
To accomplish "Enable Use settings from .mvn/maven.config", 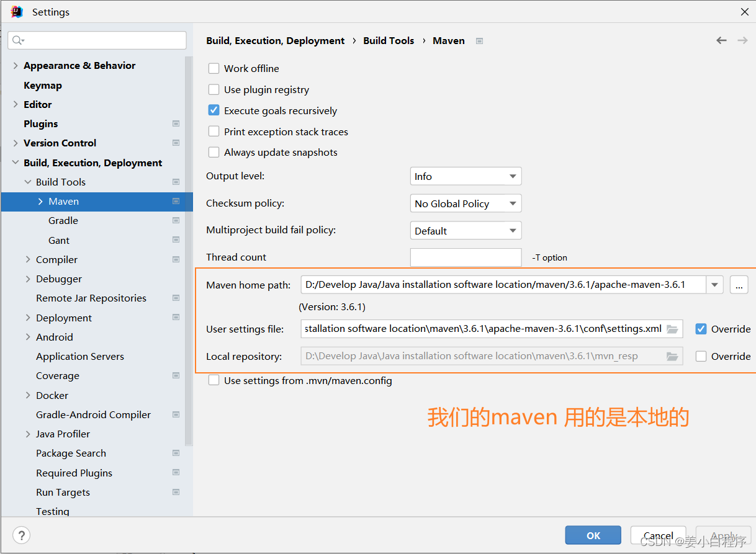I will click(214, 380).
